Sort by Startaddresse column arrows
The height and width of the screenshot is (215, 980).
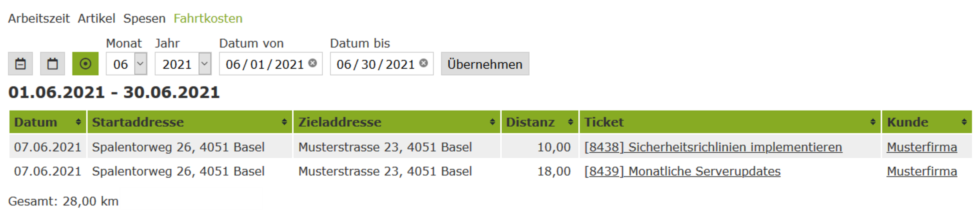tap(284, 122)
